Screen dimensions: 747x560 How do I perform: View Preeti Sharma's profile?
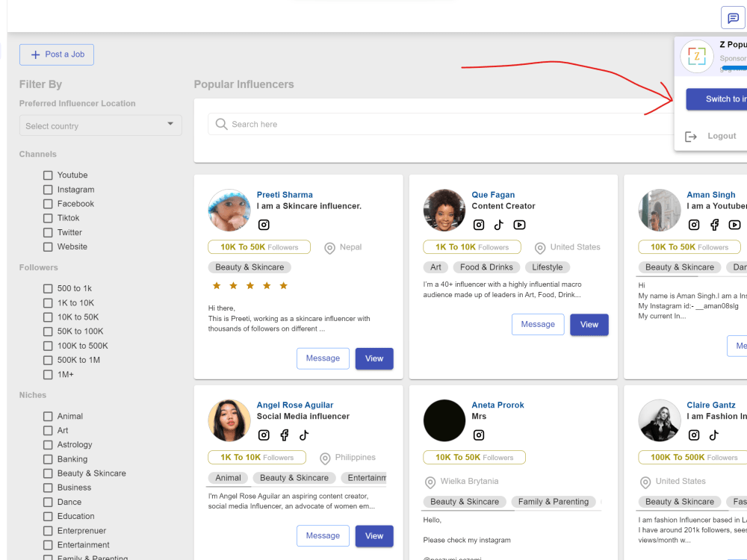(x=374, y=358)
